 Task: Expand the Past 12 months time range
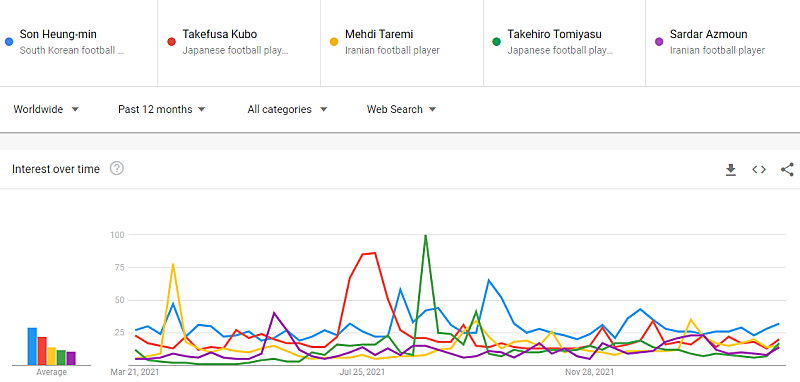pyautogui.click(x=162, y=109)
